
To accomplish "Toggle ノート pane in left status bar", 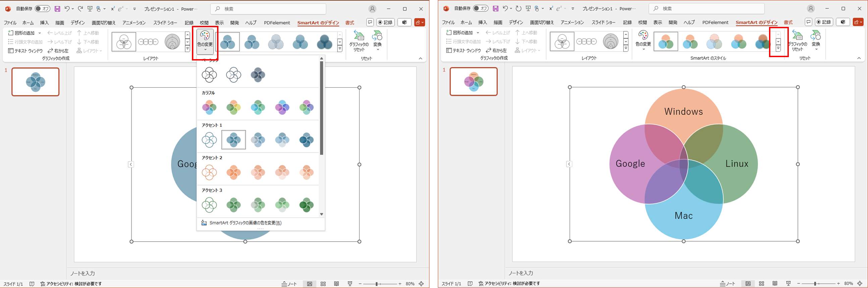I will click(x=289, y=284).
